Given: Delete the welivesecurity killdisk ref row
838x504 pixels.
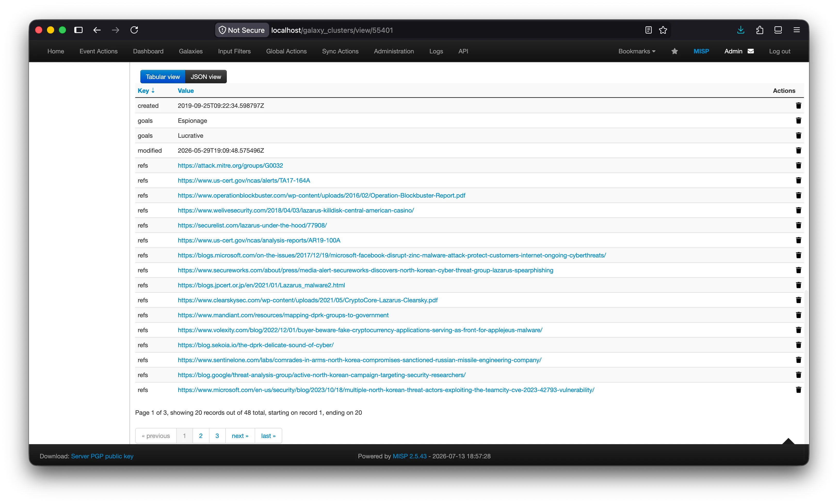Looking at the screenshot, I should [798, 210].
